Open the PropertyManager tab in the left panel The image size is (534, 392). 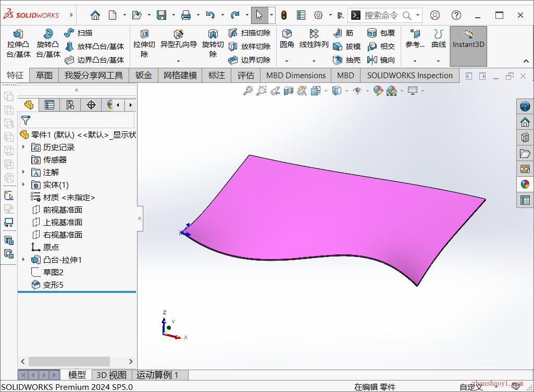[49, 105]
